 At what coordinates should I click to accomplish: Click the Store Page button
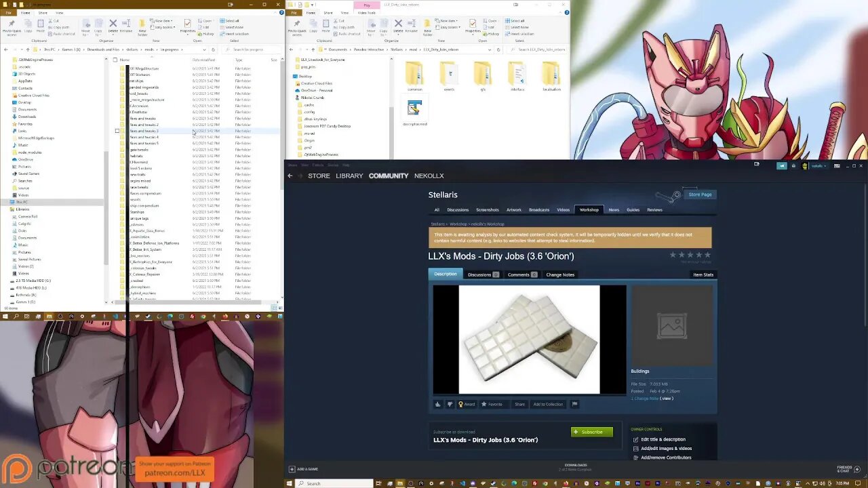click(700, 195)
